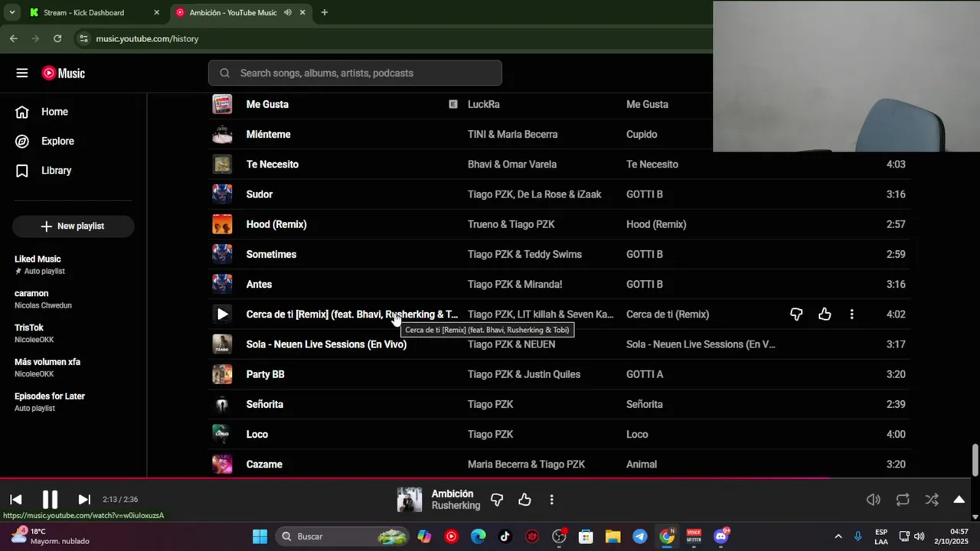
Task: Click the Antes song thumbnail
Action: [222, 284]
